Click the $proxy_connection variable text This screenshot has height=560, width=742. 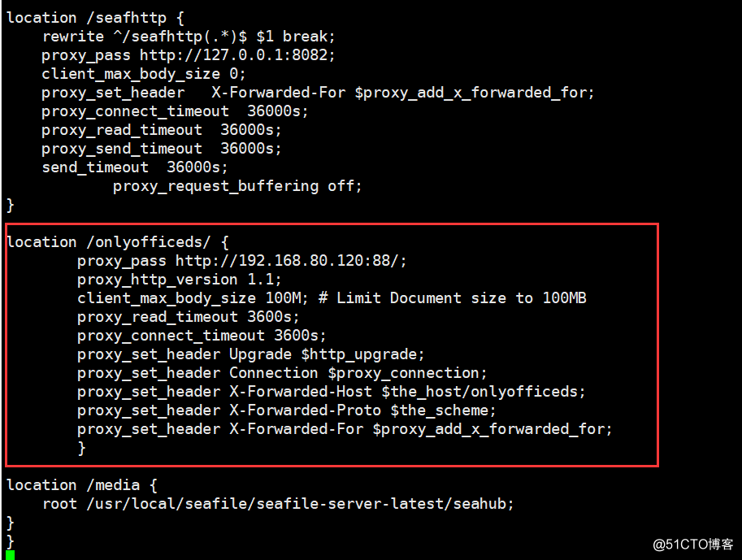point(408,373)
